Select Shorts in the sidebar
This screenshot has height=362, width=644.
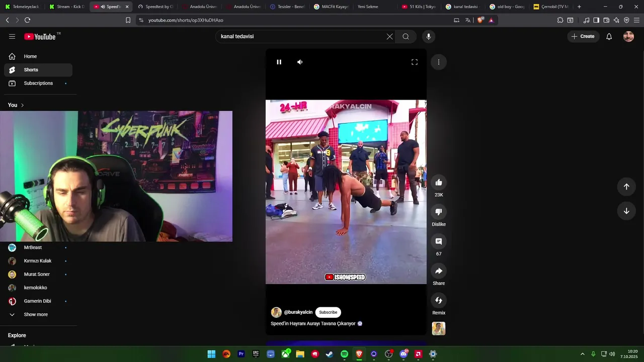pos(38,70)
